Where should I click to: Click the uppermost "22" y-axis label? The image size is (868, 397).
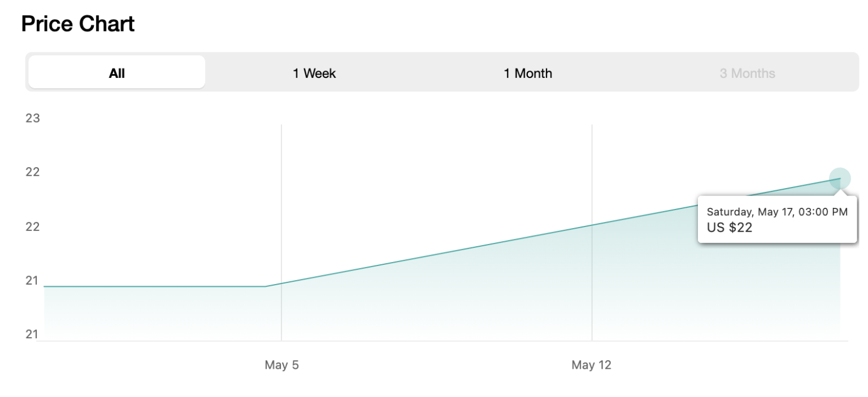pyautogui.click(x=33, y=172)
